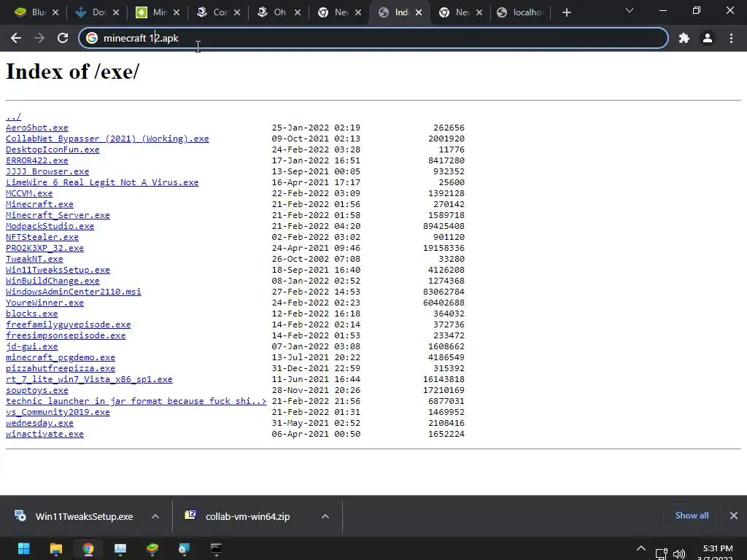Show hidden system tray icons
The width and height of the screenshot is (747, 560).
641,549
